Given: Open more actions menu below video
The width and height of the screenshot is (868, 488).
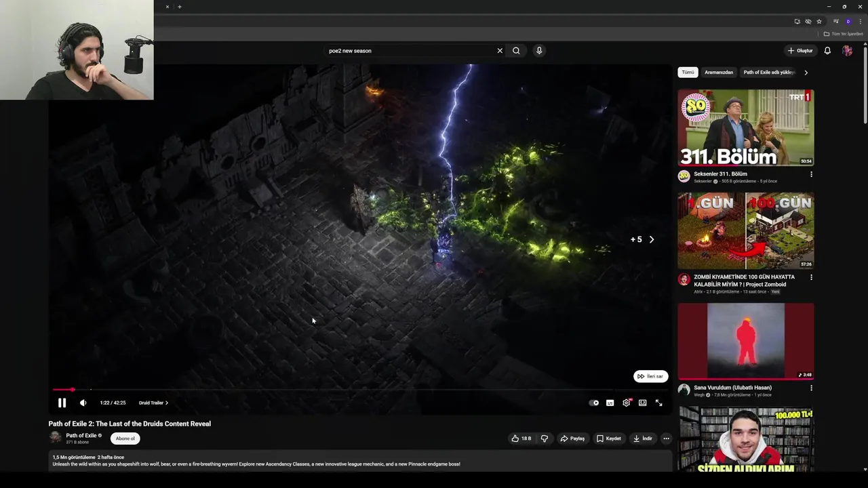Looking at the screenshot, I should (666, 439).
